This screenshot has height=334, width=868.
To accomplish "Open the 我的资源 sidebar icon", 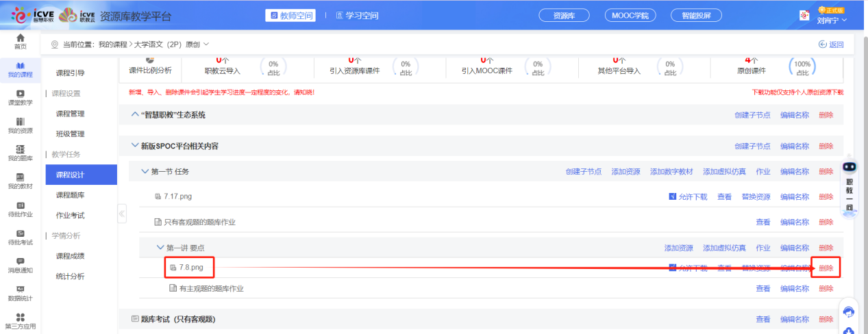I will coord(21,125).
